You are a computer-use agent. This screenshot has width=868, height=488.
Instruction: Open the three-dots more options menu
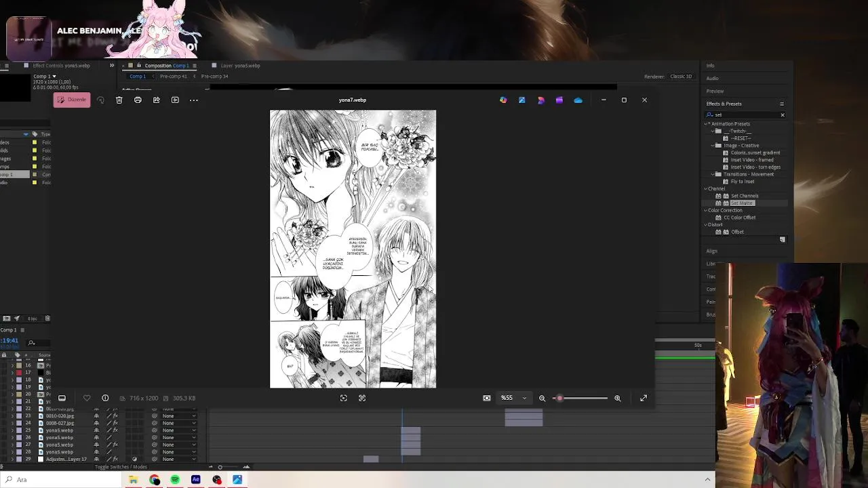(x=194, y=100)
